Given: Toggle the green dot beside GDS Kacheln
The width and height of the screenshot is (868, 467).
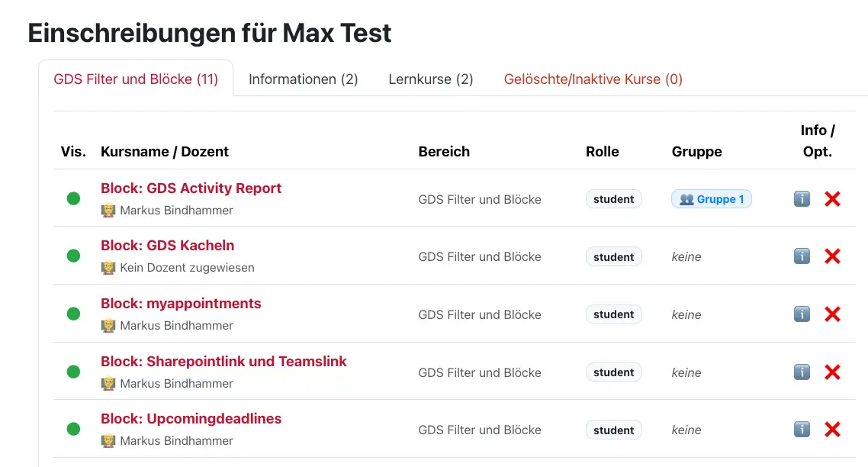Looking at the screenshot, I should tap(73, 256).
